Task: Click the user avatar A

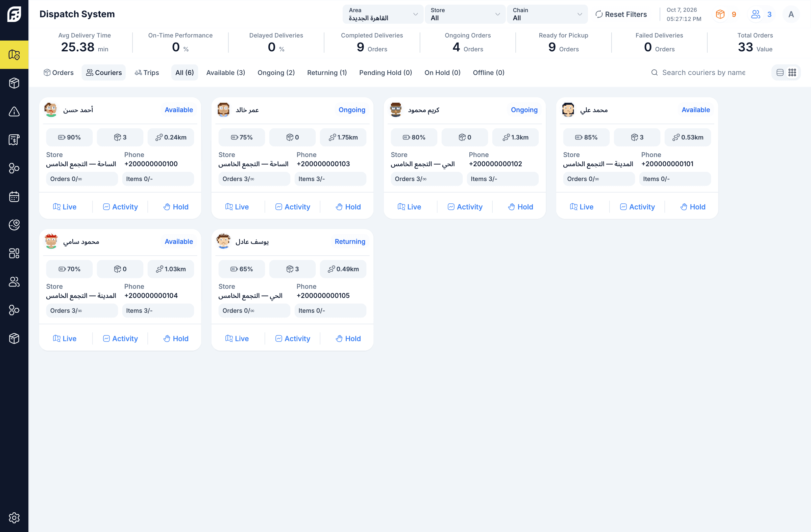Action: (791, 14)
